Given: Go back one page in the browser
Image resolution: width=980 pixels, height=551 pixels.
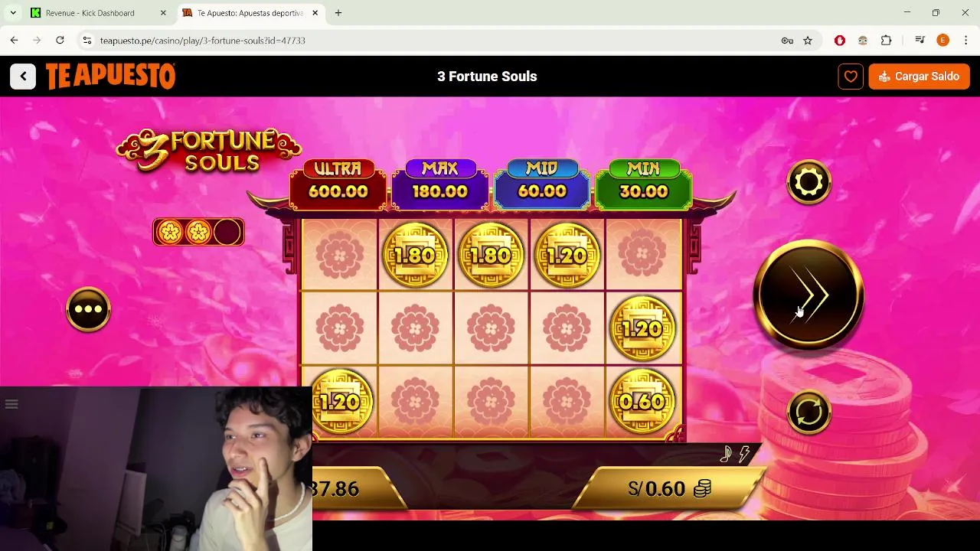Looking at the screenshot, I should pyautogui.click(x=14, y=41).
